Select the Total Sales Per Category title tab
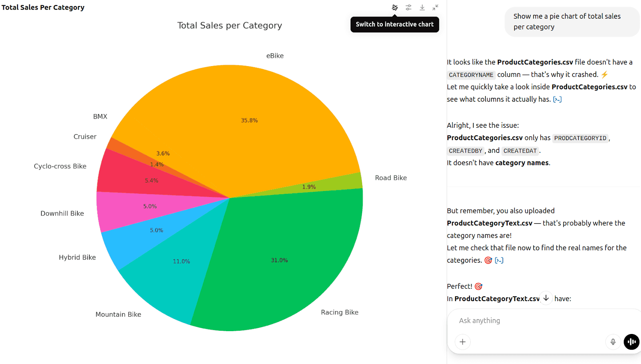This screenshot has height=364, width=641. [x=43, y=7]
